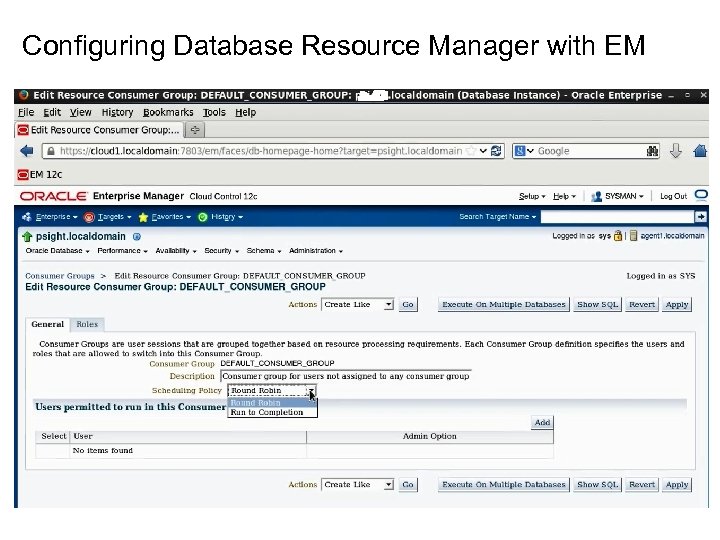
Task: Open the Performance menu
Action: tap(122, 251)
